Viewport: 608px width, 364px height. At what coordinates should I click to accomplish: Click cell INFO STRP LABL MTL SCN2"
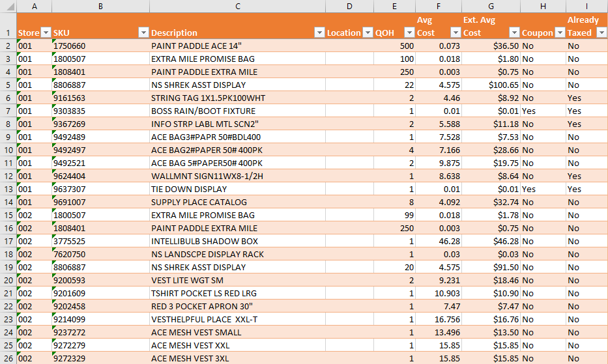click(237, 124)
